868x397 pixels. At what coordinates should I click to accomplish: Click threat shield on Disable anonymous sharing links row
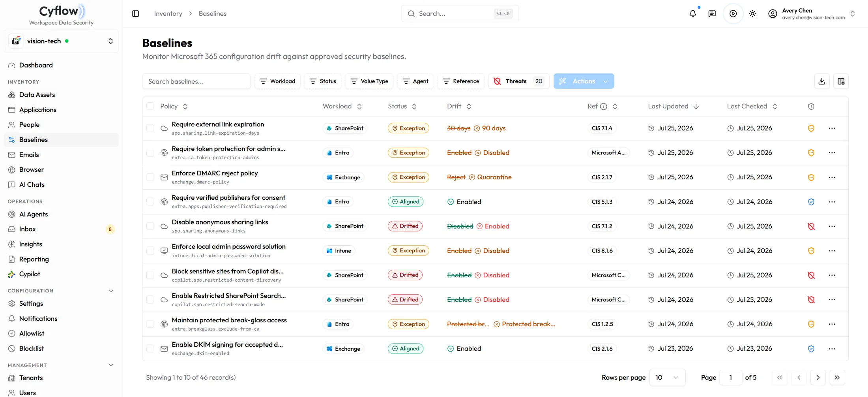pos(811,226)
